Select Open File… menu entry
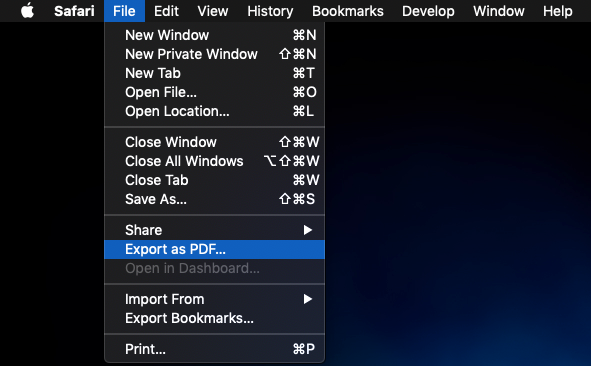Image resolution: width=591 pixels, height=366 pixels. tap(214, 92)
